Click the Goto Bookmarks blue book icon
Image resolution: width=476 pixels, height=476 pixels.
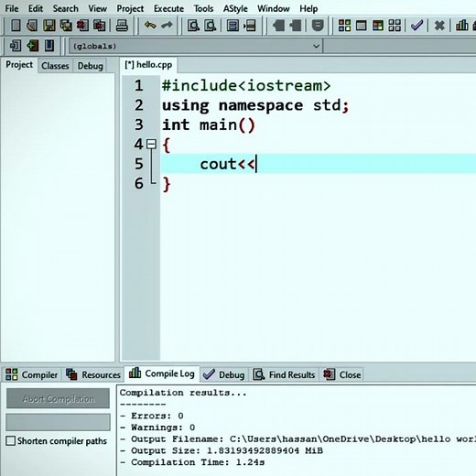click(49, 46)
